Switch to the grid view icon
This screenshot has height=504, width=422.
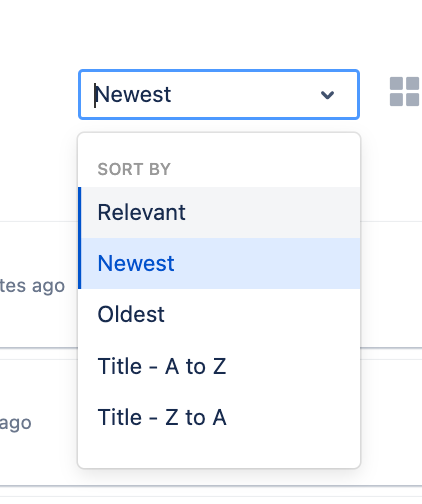[x=404, y=92]
